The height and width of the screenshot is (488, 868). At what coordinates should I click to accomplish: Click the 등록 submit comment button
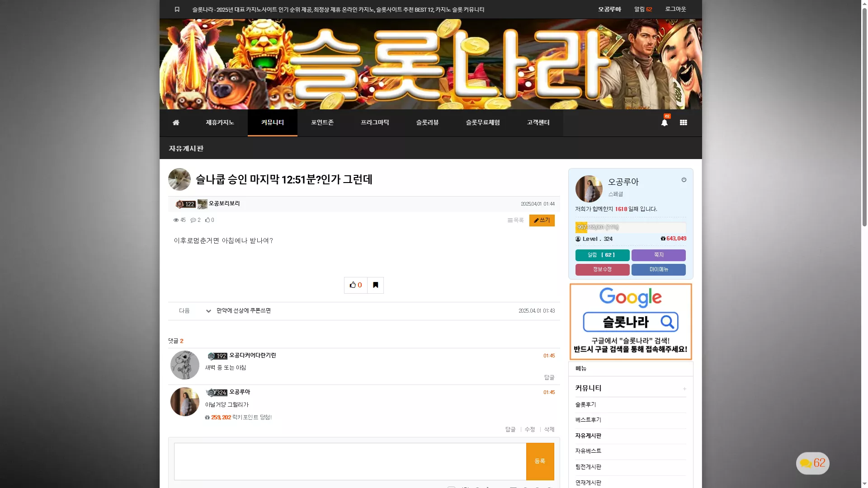[x=540, y=461]
